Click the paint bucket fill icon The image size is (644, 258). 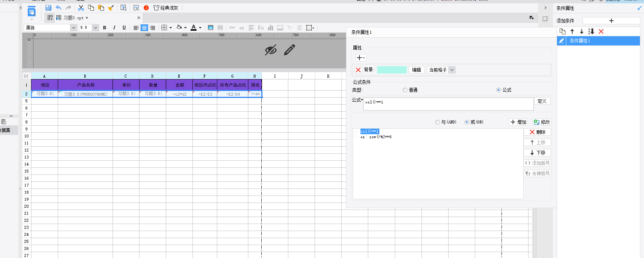(179, 28)
